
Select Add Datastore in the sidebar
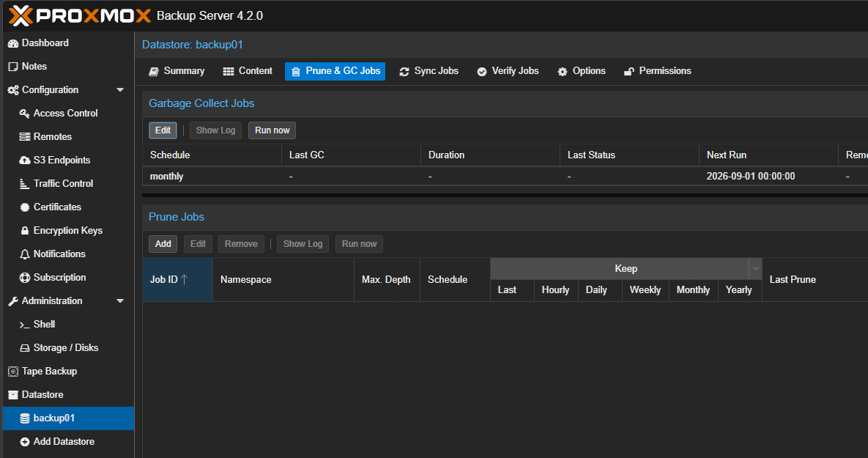click(x=68, y=441)
